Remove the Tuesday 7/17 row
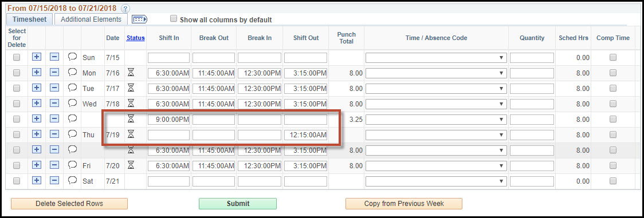The image size is (644, 218). click(54, 88)
